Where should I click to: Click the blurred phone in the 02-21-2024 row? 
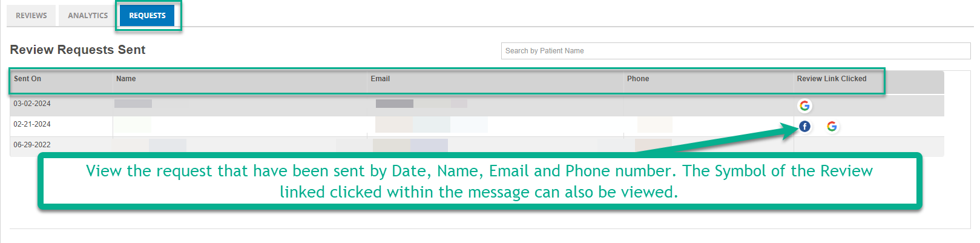655,124
